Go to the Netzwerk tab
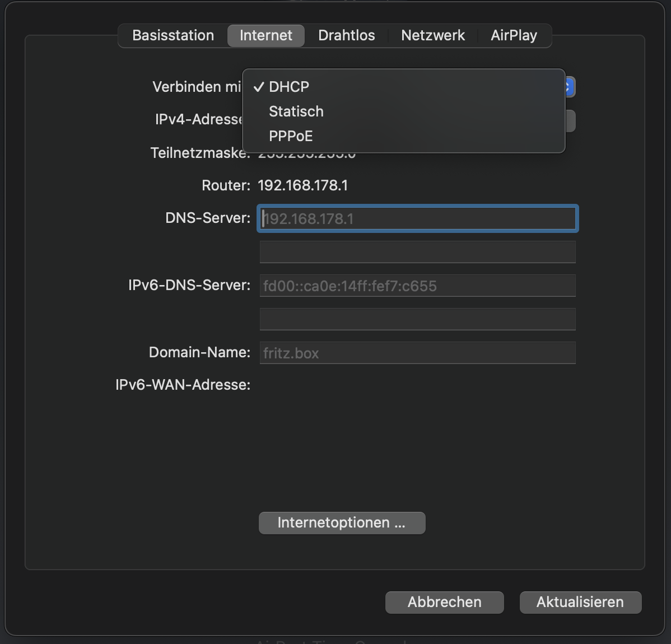This screenshot has height=644, width=671. (x=432, y=35)
